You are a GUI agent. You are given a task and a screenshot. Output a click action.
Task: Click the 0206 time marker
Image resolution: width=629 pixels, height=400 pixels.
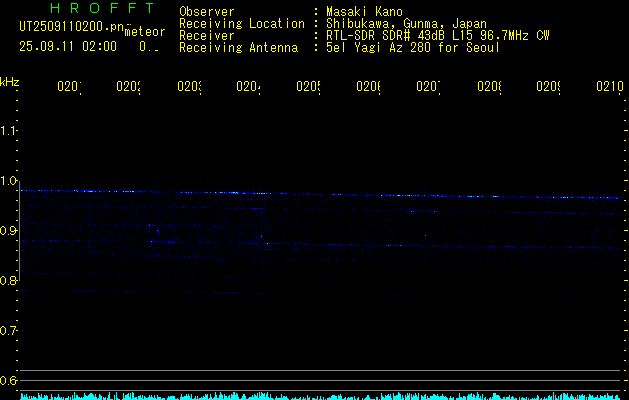[x=369, y=86]
